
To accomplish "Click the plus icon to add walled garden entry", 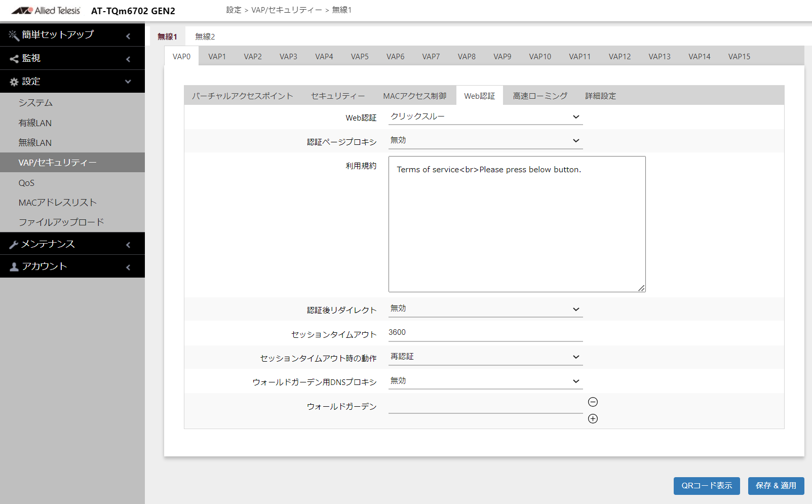I will [593, 418].
